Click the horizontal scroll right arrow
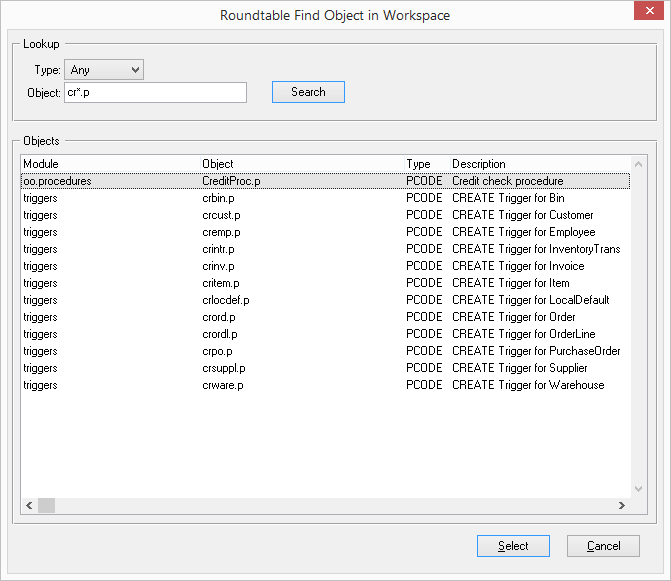Viewport: 671px width, 581px height. (x=622, y=505)
